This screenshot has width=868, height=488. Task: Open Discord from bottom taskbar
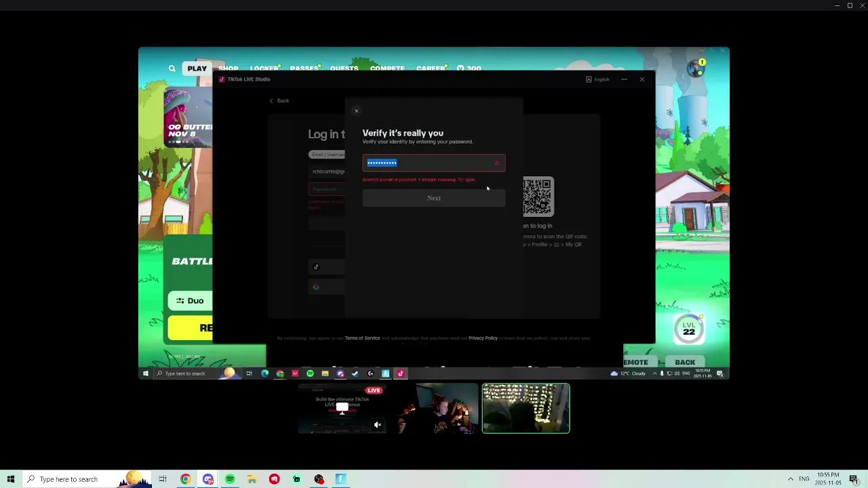(x=208, y=479)
